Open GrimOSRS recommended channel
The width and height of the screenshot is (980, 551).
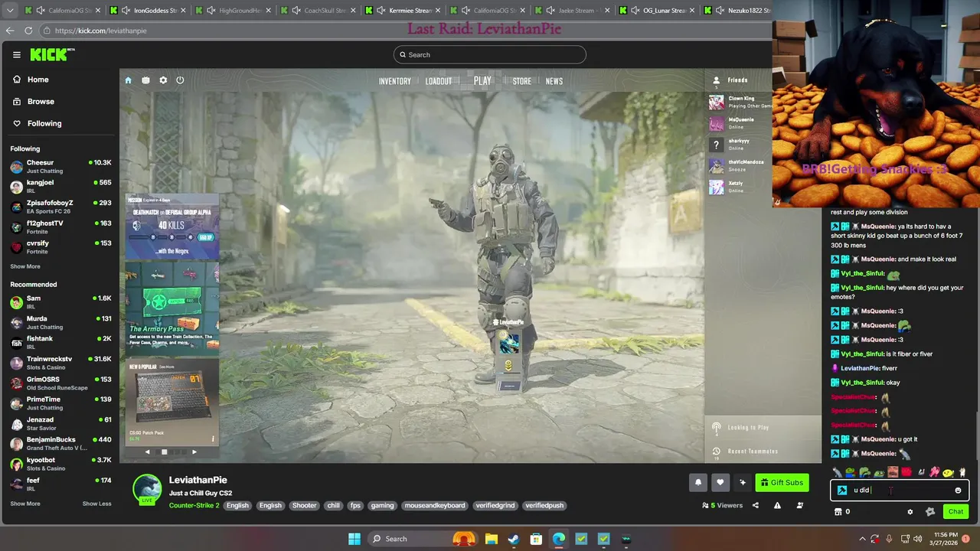point(60,383)
